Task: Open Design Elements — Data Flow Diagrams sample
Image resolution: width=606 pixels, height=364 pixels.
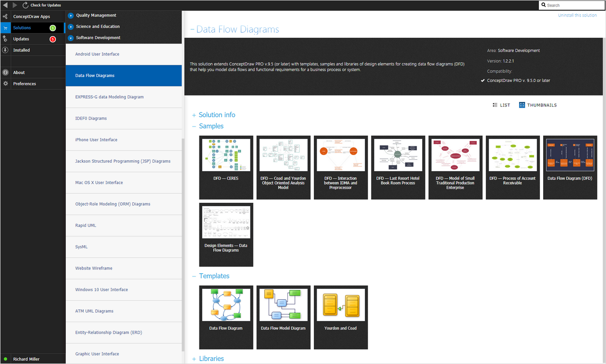Action: (x=226, y=234)
